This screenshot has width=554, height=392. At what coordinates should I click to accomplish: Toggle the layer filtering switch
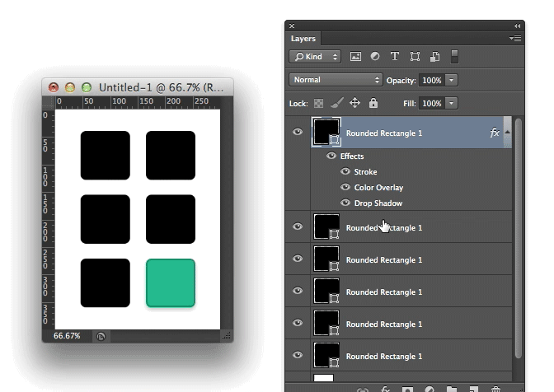(x=453, y=57)
